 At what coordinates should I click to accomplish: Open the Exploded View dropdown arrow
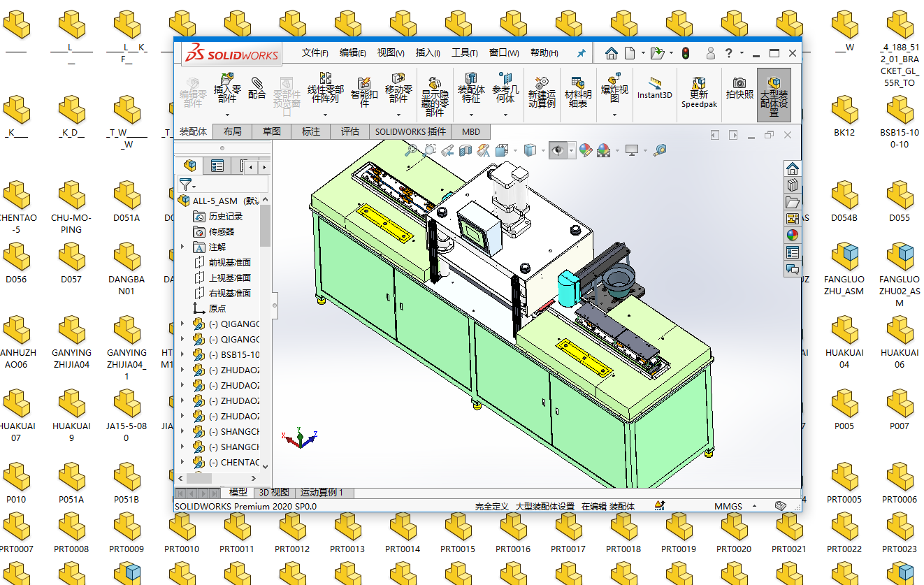pos(614,114)
